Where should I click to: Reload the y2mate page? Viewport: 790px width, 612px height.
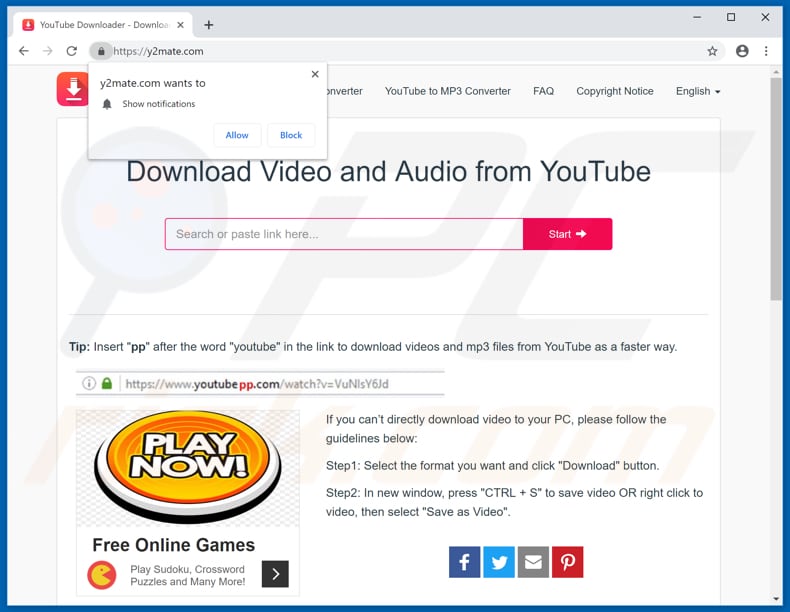tap(72, 51)
